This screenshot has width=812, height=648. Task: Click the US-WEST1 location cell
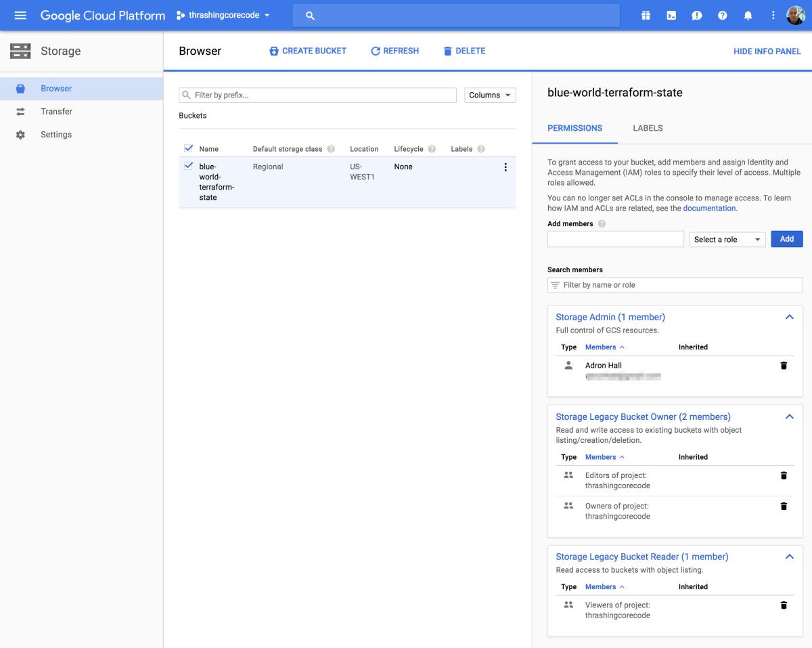362,172
